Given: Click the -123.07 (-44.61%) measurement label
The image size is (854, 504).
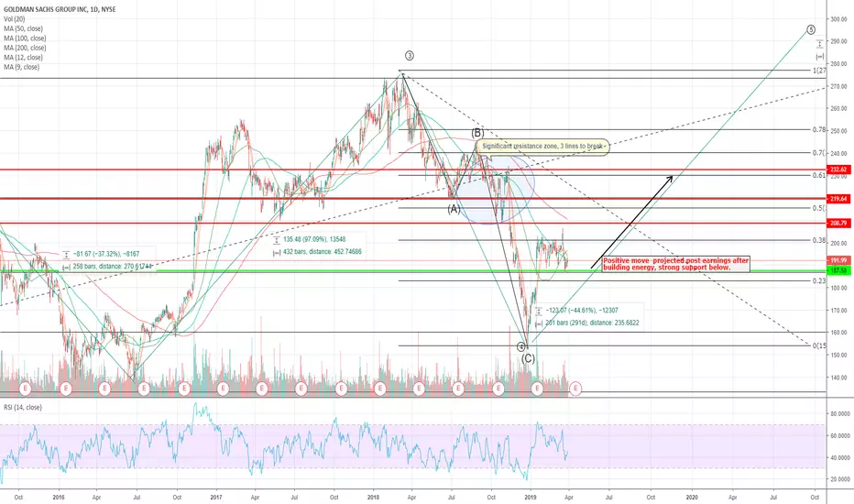Looking at the screenshot, I should tap(582, 311).
